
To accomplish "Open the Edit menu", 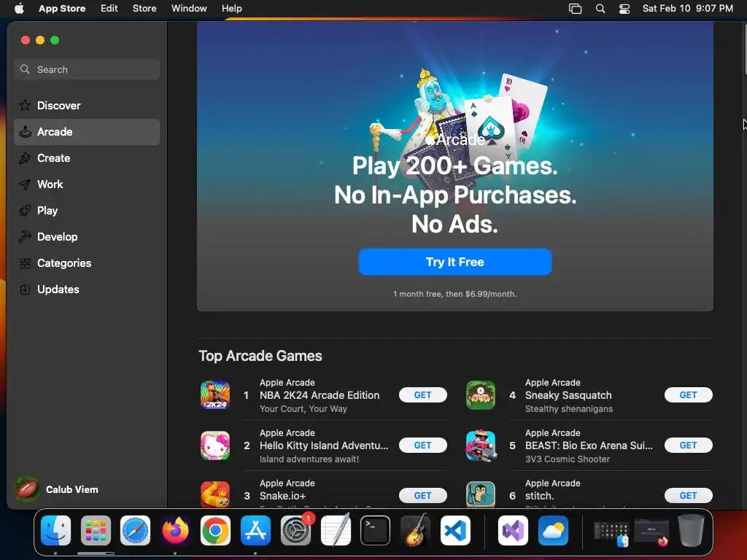I will point(109,9).
